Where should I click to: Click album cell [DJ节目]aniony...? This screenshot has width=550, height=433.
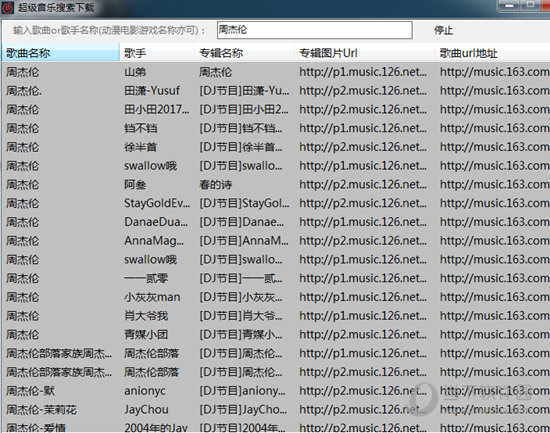[x=242, y=391]
